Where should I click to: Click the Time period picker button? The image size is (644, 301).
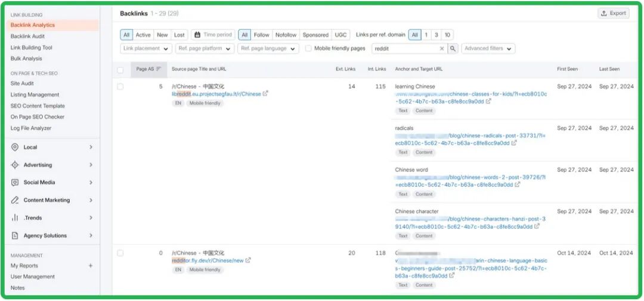coord(213,35)
